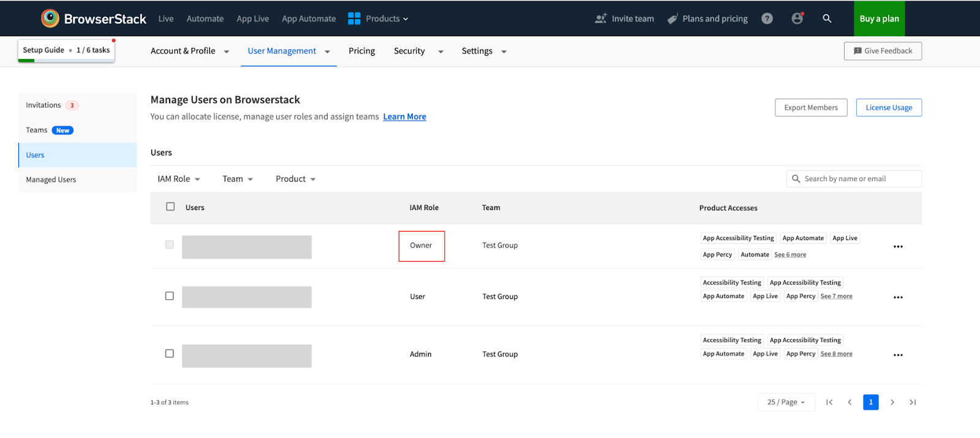The height and width of the screenshot is (438, 980).
Task: Open the account profile avatar icon
Action: [x=797, y=19]
